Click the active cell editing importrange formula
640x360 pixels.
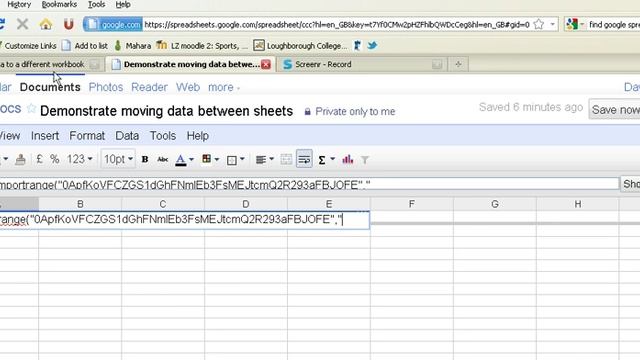pyautogui.click(x=184, y=220)
